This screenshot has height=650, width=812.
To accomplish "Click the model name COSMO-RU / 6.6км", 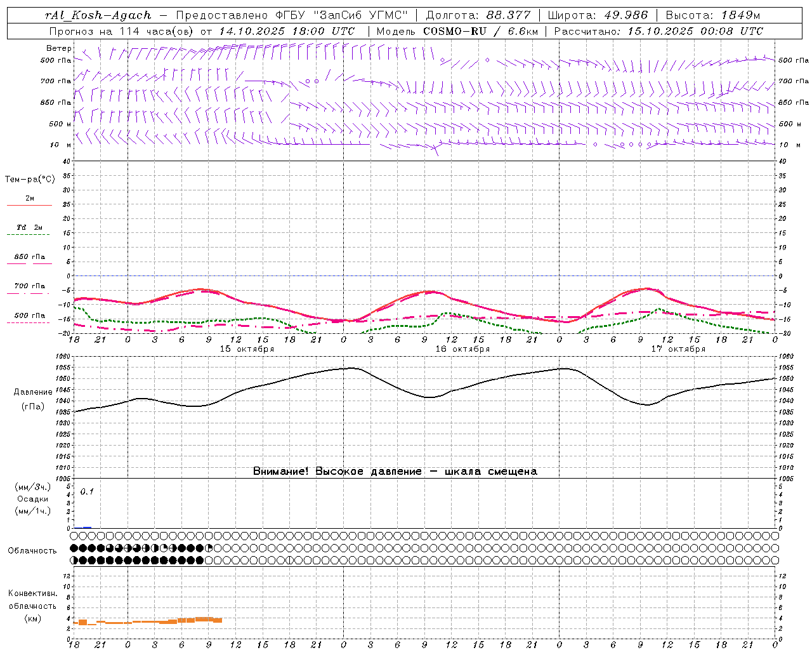I will 481,31.
